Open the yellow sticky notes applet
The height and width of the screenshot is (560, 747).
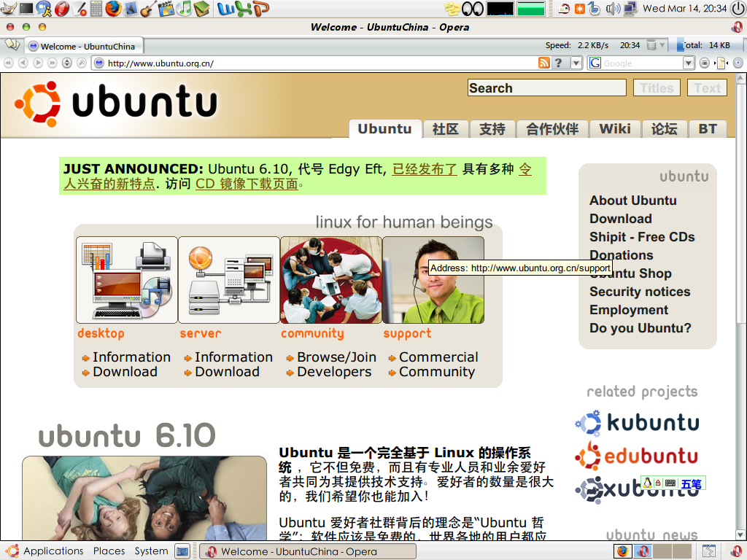[x=451, y=8]
